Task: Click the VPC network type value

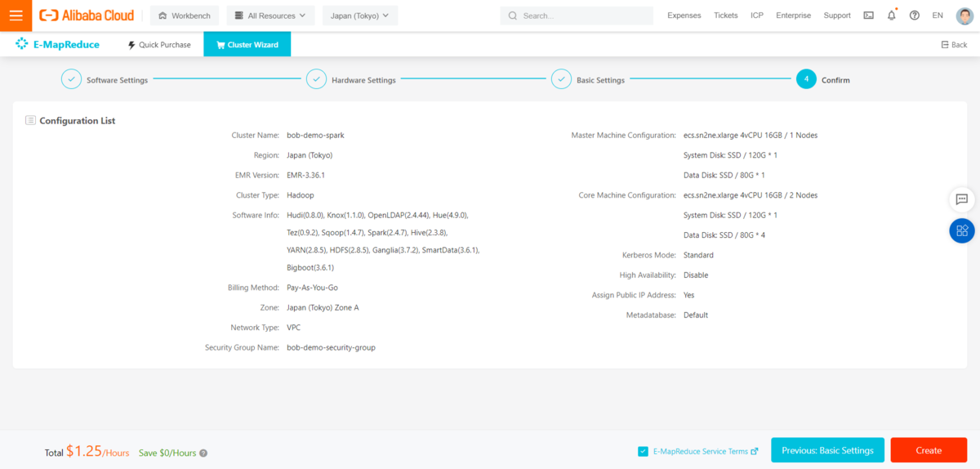Action: coord(294,328)
